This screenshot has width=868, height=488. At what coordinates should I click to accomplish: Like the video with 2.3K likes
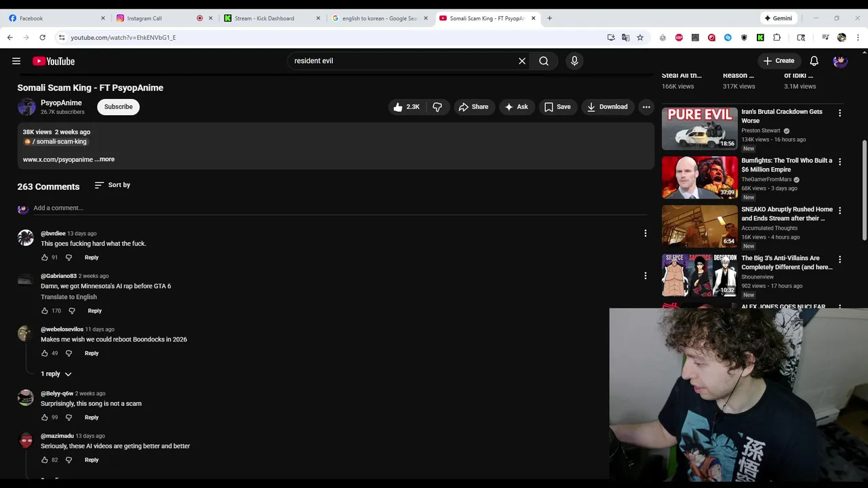[406, 107]
